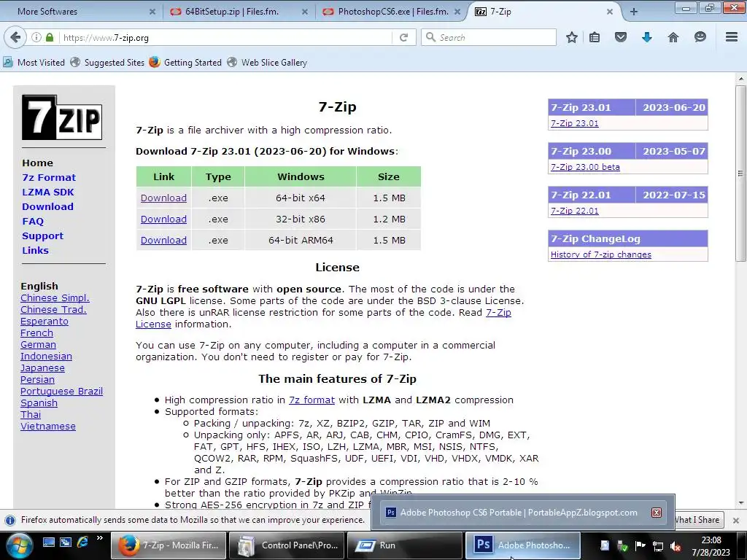Open the Windows Start orb
The width and height of the screenshot is (747, 560).
pos(20,545)
